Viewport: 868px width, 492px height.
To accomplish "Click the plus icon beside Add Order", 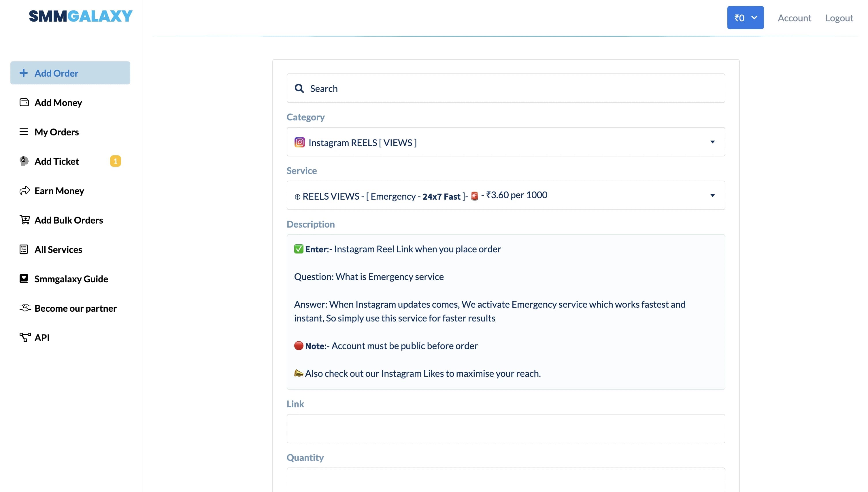I will point(23,73).
